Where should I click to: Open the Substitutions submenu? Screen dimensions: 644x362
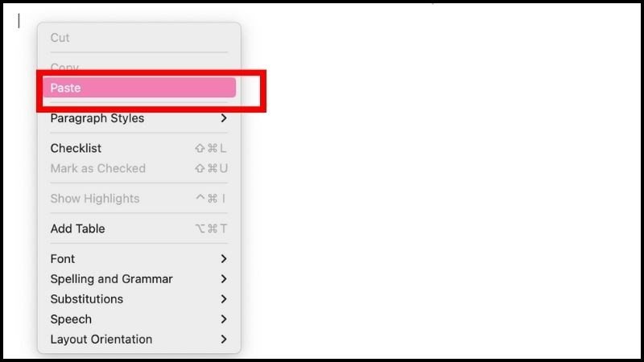point(139,299)
